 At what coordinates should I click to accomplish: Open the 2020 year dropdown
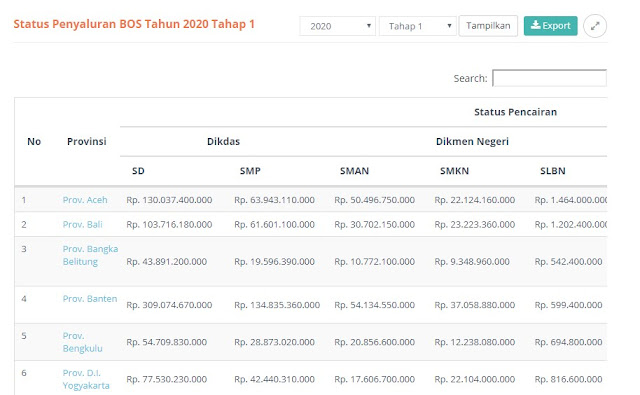pyautogui.click(x=337, y=26)
